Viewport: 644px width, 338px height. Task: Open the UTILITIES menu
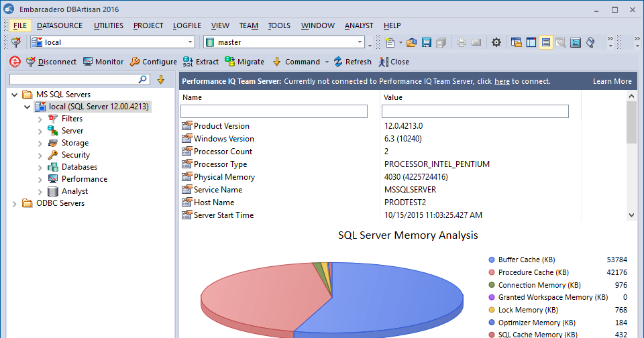(x=108, y=25)
